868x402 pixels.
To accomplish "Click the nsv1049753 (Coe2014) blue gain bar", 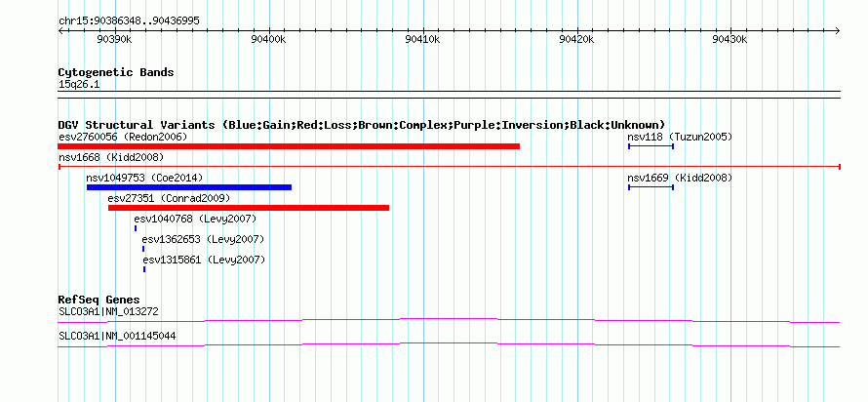I will [x=189, y=187].
